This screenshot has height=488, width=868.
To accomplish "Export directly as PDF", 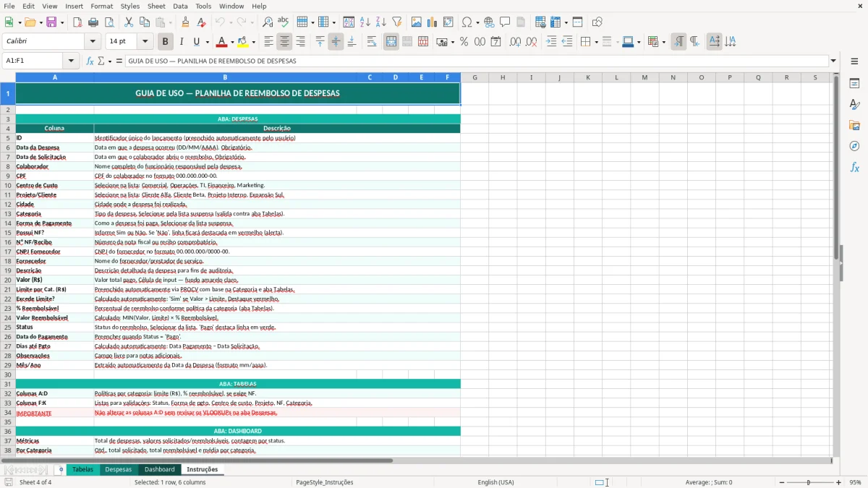I will (x=77, y=22).
